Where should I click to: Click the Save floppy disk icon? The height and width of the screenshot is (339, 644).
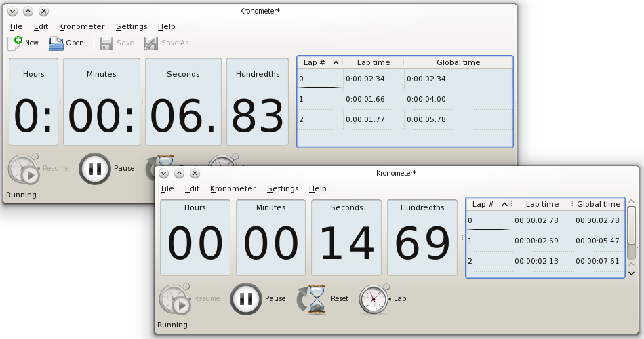point(106,43)
